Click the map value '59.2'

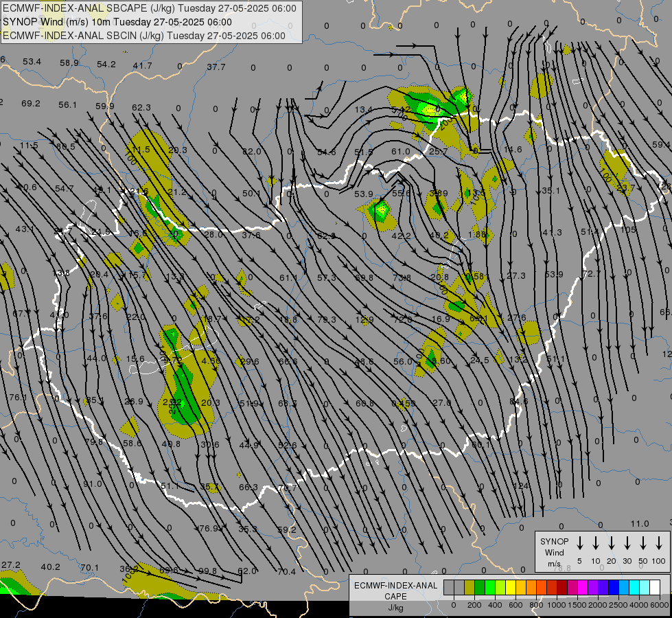click(x=287, y=529)
